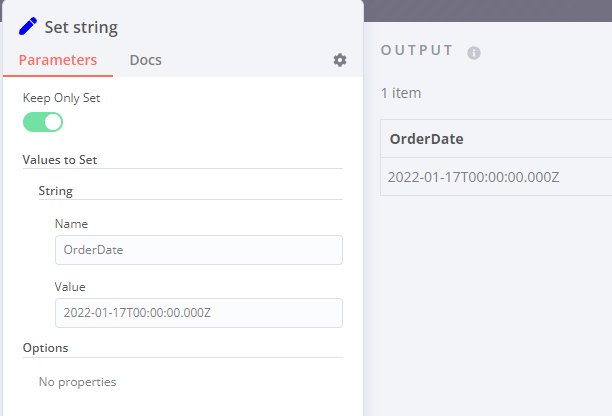Click the Values to Set section heading

(x=60, y=159)
